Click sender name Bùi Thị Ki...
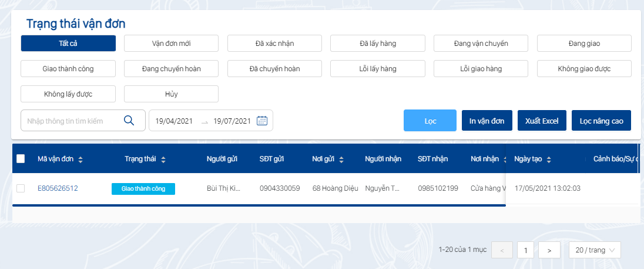Image resolution: width=644 pixels, height=269 pixels. pyautogui.click(x=223, y=188)
